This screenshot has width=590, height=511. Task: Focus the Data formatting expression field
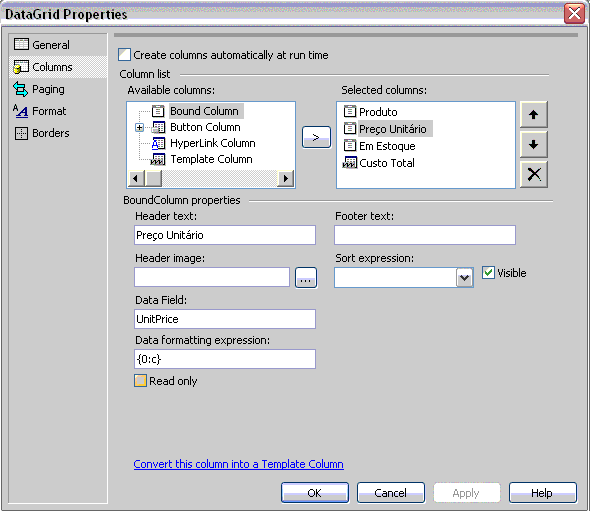pyautogui.click(x=225, y=359)
